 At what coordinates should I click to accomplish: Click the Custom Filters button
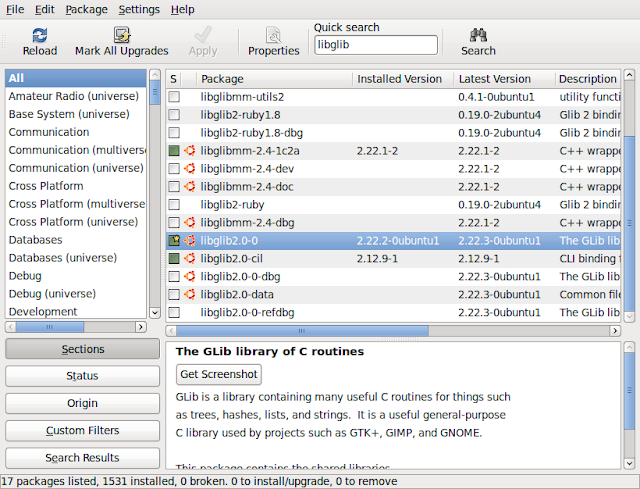pyautogui.click(x=82, y=431)
